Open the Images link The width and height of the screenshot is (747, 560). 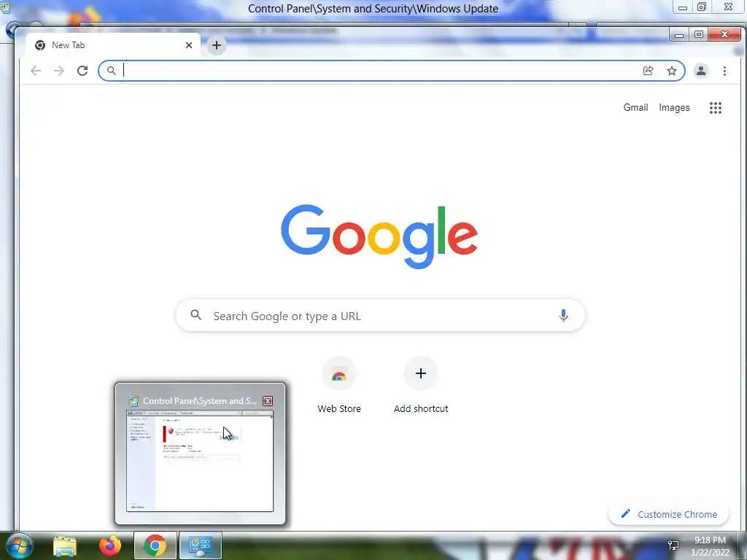[674, 108]
